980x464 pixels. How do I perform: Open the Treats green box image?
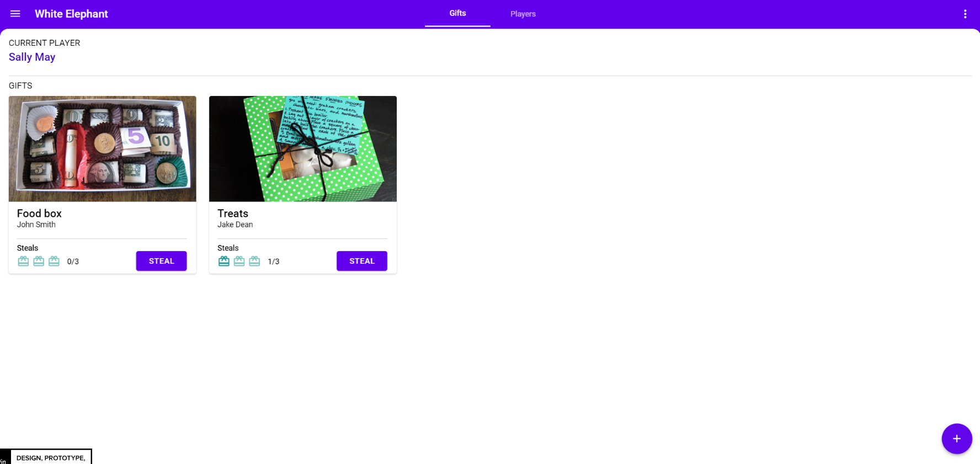tap(302, 149)
